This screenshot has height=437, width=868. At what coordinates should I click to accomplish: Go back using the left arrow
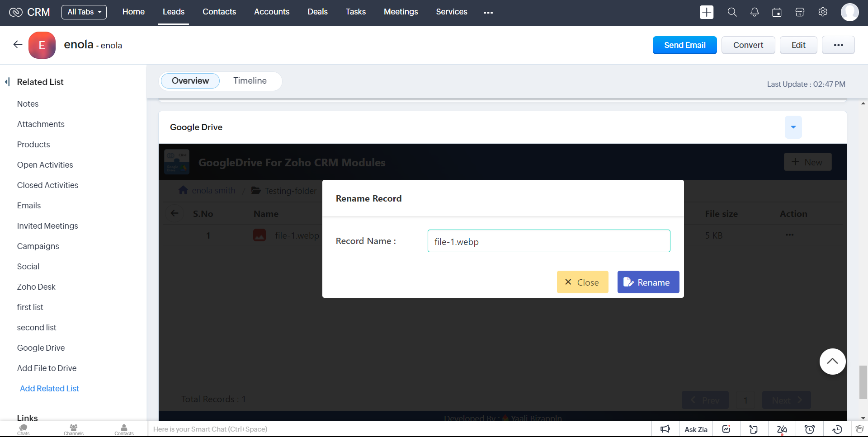18,44
